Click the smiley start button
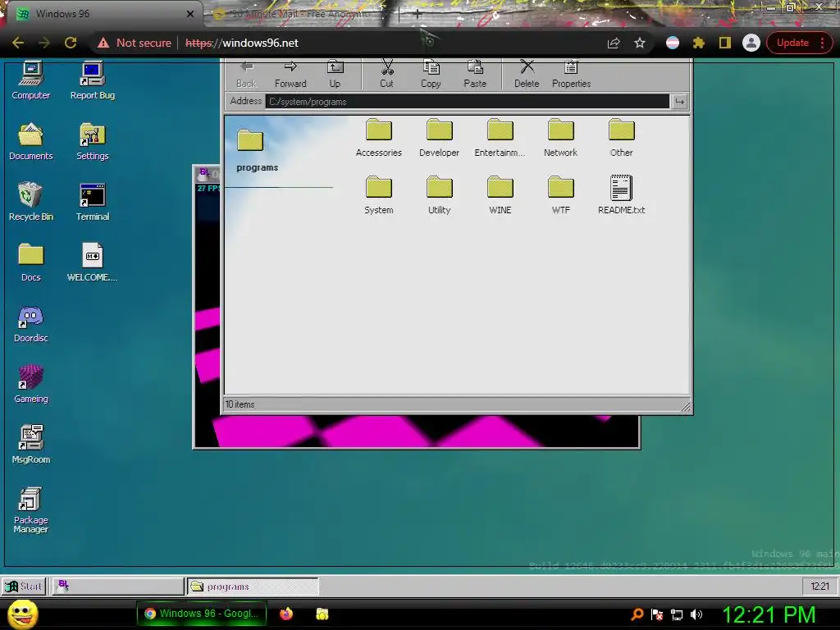This screenshot has height=630, width=840. click(23, 614)
